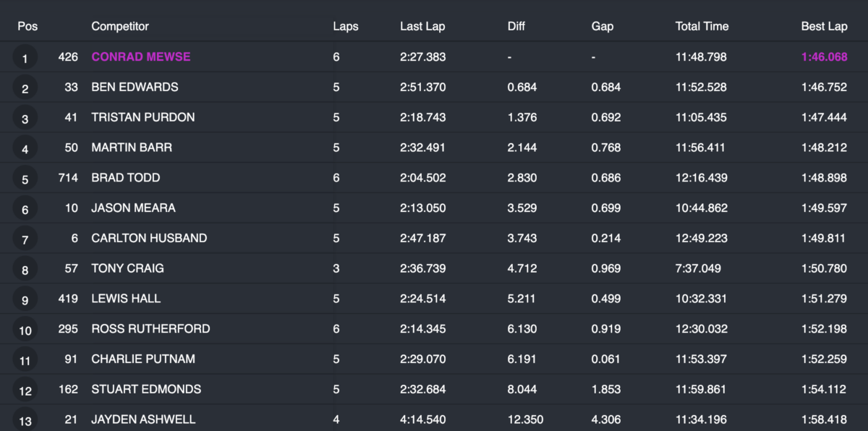Image resolution: width=868 pixels, height=431 pixels.
Task: Sort by the Laps column header
Action: tap(346, 27)
